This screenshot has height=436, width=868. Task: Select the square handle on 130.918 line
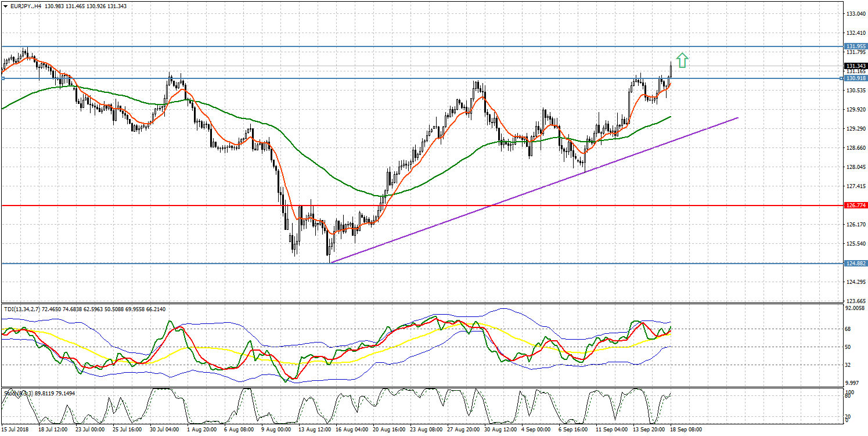[2, 78]
